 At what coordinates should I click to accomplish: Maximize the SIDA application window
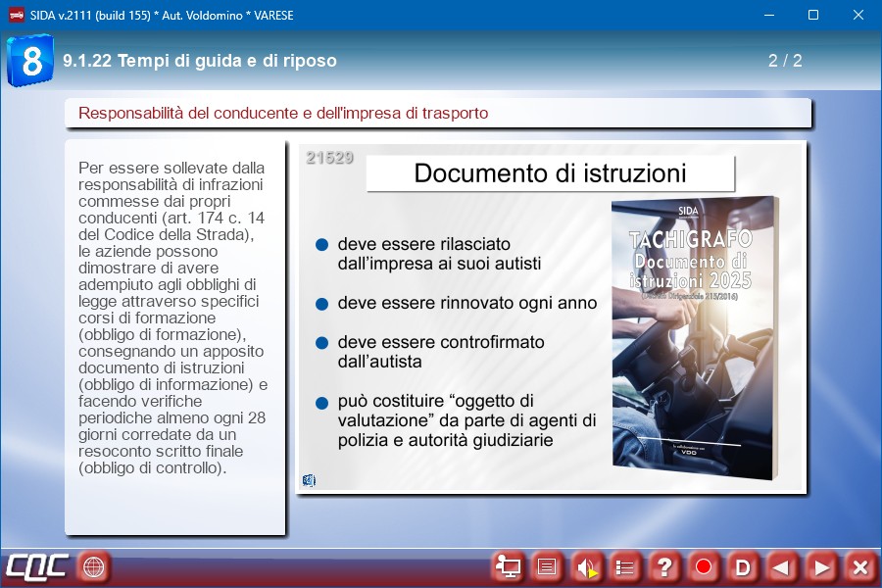click(x=812, y=15)
